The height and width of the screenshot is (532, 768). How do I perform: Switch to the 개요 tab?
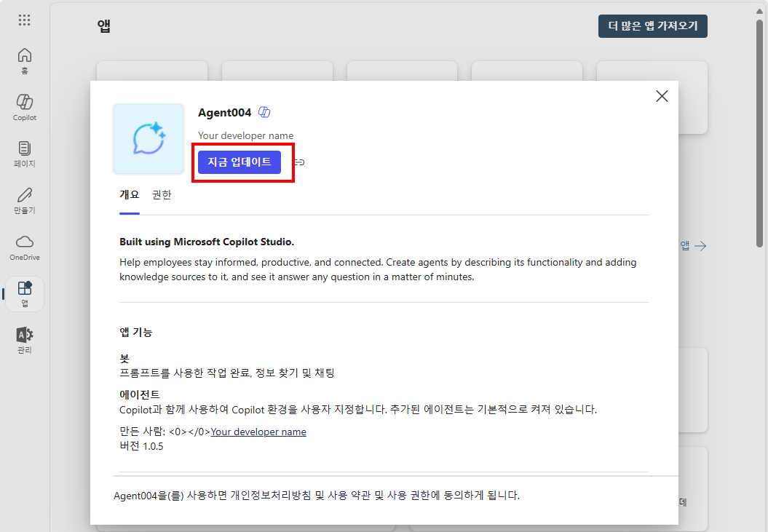[130, 195]
